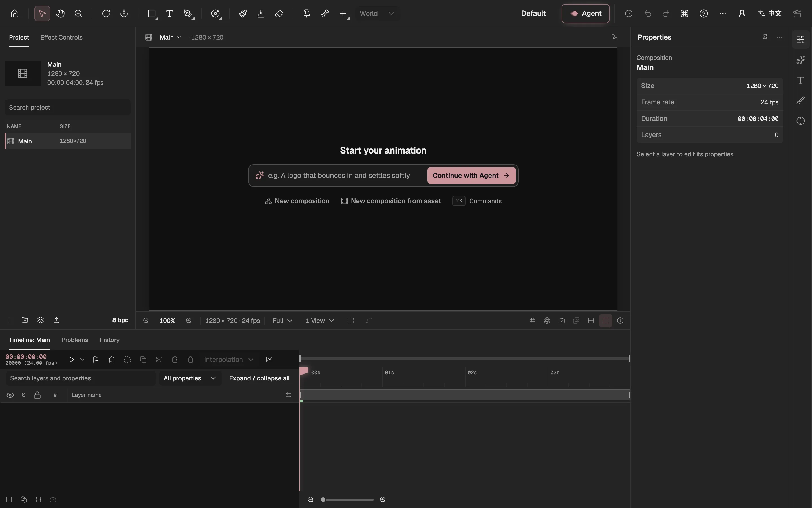Click Expand / collapse all button
812x508 pixels.
pos(259,378)
